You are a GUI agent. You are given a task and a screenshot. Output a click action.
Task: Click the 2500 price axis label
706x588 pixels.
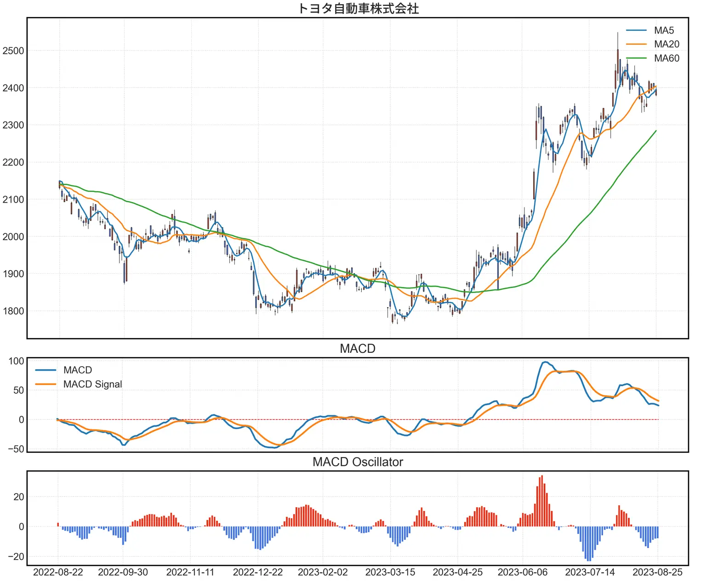tap(13, 51)
